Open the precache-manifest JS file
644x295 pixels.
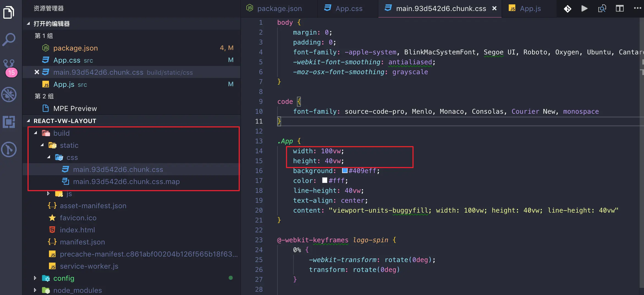[x=131, y=254]
